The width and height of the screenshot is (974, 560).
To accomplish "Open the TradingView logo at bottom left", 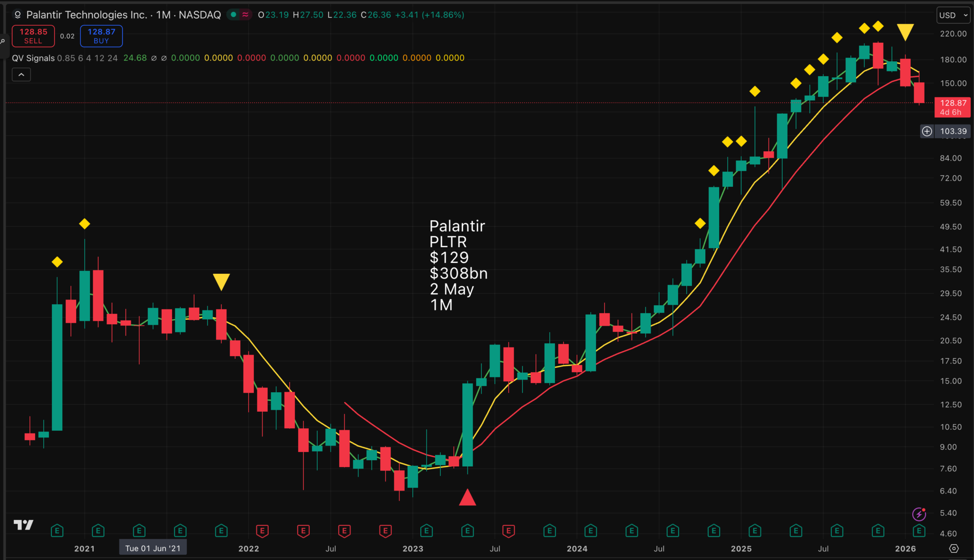I will pyautogui.click(x=23, y=525).
